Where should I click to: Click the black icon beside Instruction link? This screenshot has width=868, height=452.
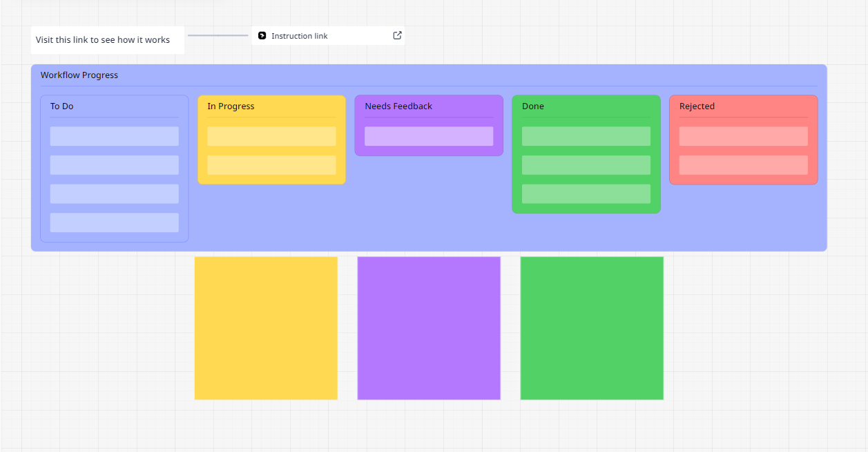[262, 35]
